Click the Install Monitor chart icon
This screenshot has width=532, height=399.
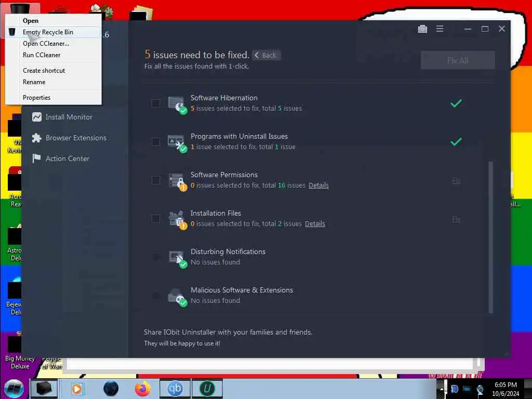coord(37,117)
